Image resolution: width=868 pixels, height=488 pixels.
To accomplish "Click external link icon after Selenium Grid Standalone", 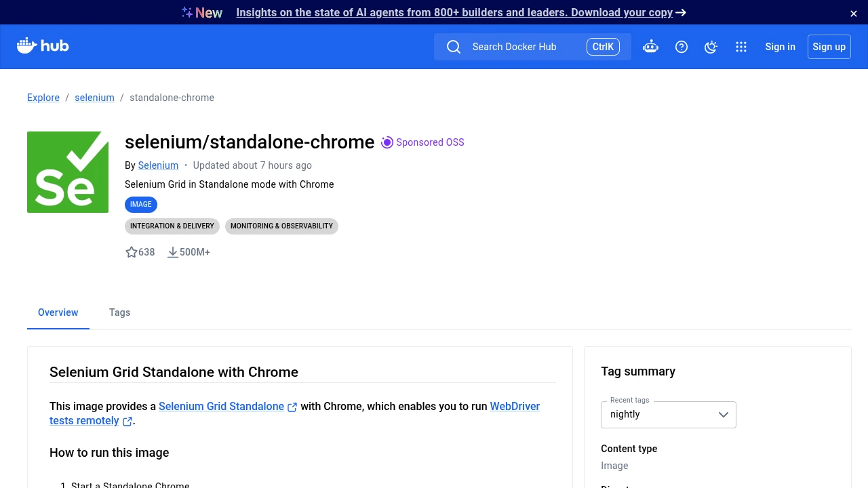I will click(x=292, y=407).
